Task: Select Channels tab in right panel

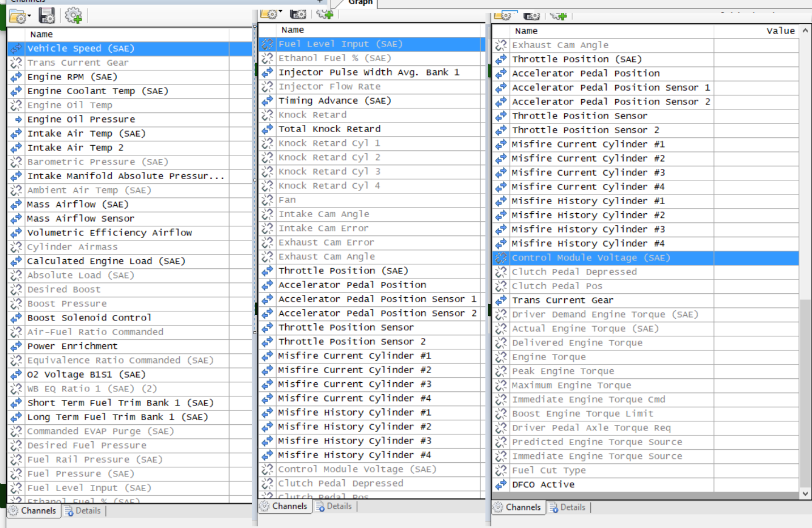Action: [517, 508]
